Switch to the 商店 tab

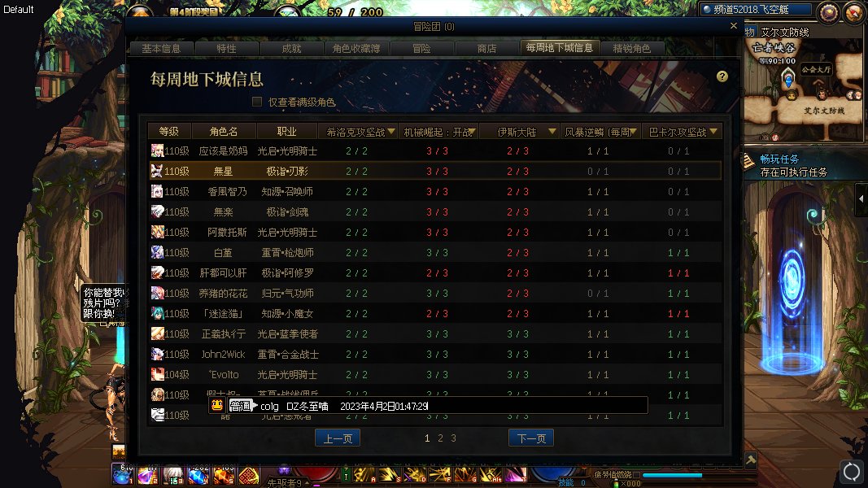coord(487,49)
